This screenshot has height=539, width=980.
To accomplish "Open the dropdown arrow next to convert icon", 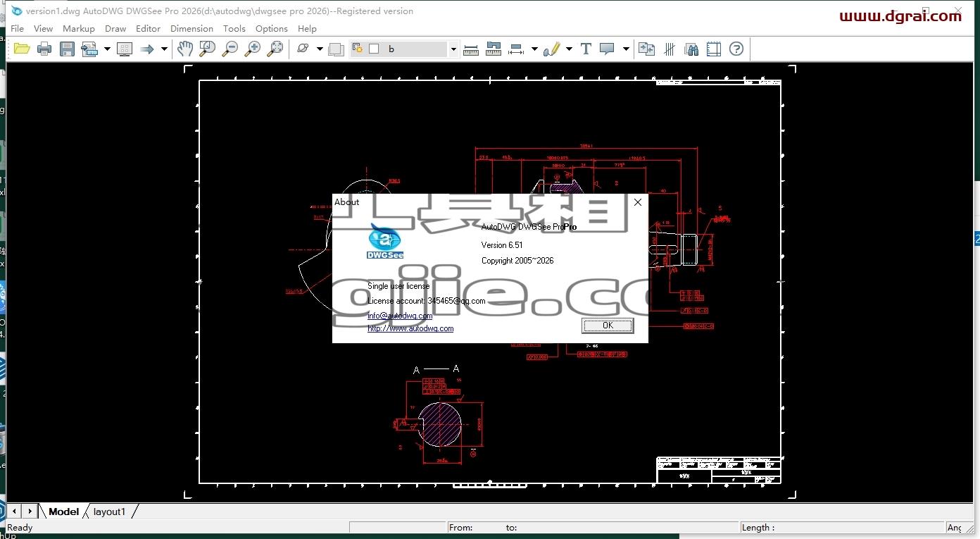I will click(x=107, y=49).
